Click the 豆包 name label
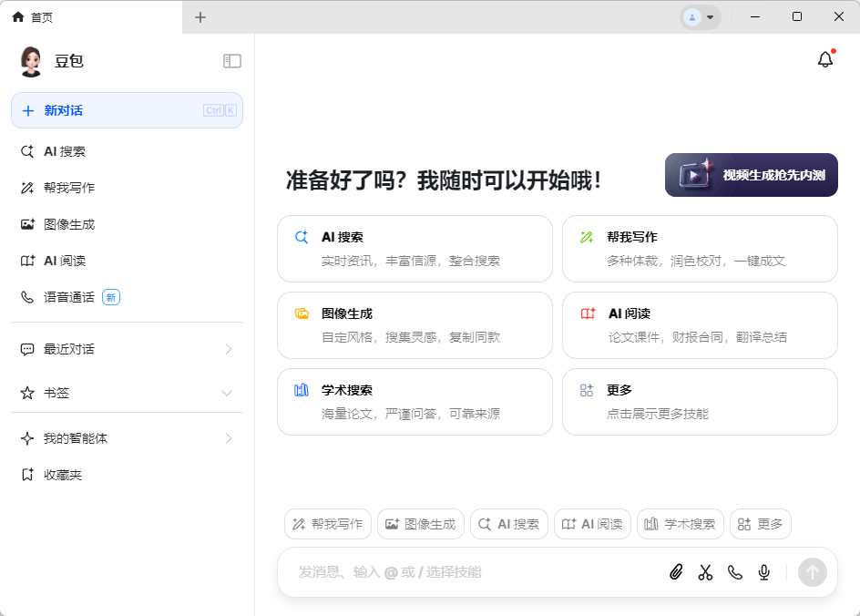This screenshot has width=860, height=616. point(69,61)
